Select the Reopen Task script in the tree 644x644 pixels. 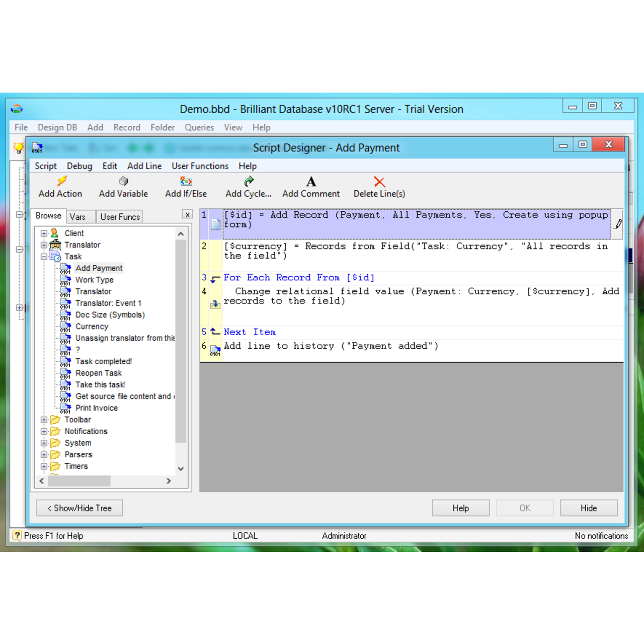click(x=99, y=373)
